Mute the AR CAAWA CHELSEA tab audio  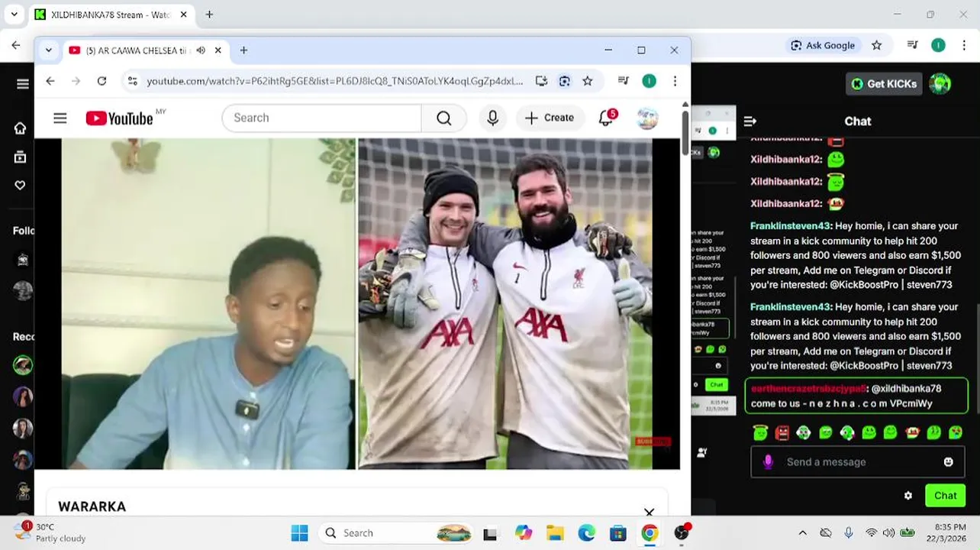[201, 50]
